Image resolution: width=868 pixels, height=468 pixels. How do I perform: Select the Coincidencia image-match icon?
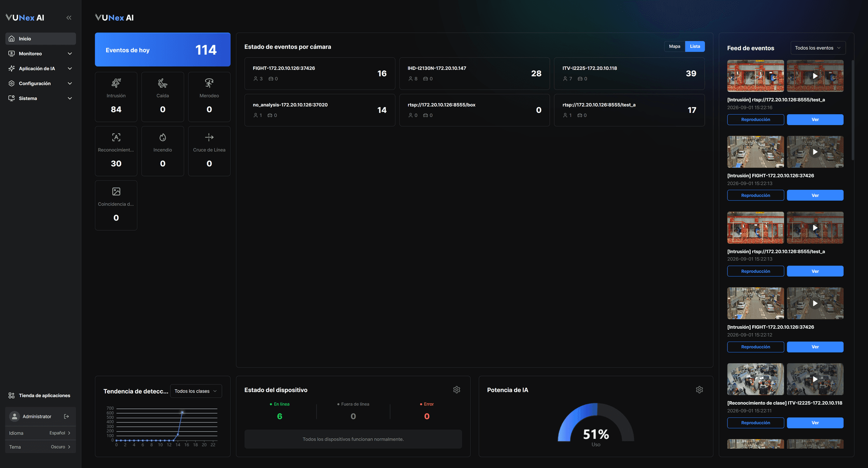(x=116, y=192)
